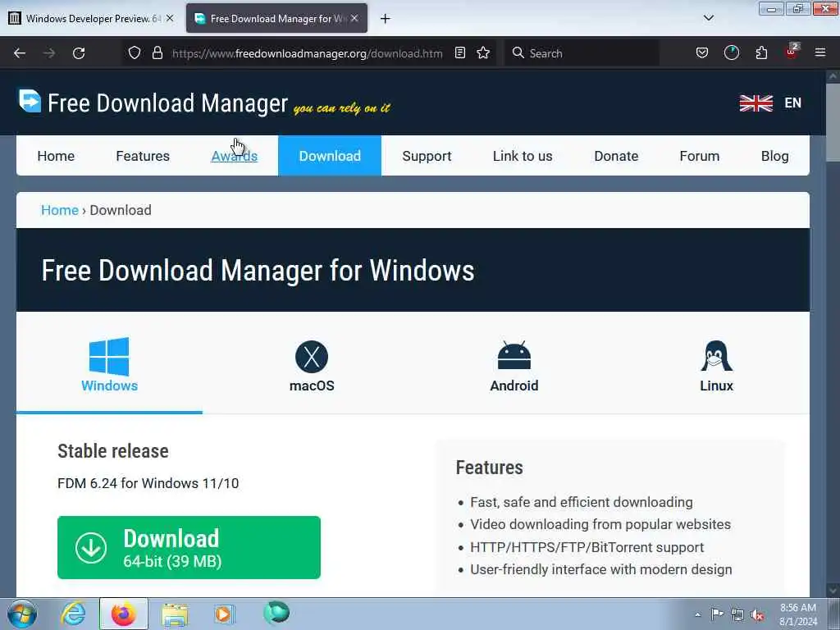The height and width of the screenshot is (630, 840).
Task: Select the Download nav item
Action: (x=330, y=156)
